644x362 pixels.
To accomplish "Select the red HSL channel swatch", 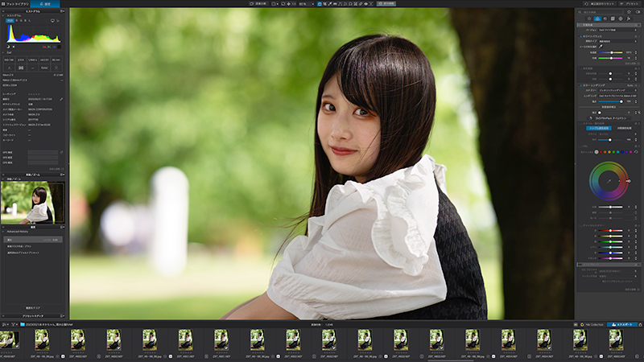I will coord(601,152).
